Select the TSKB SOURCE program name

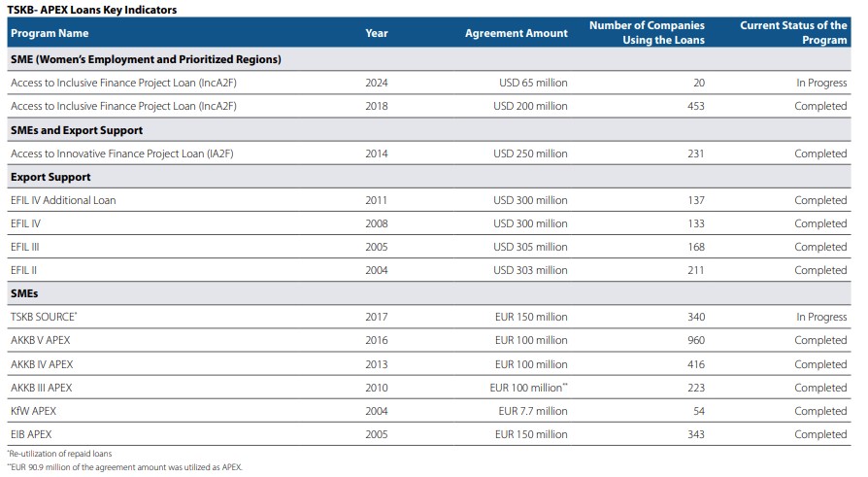43,317
